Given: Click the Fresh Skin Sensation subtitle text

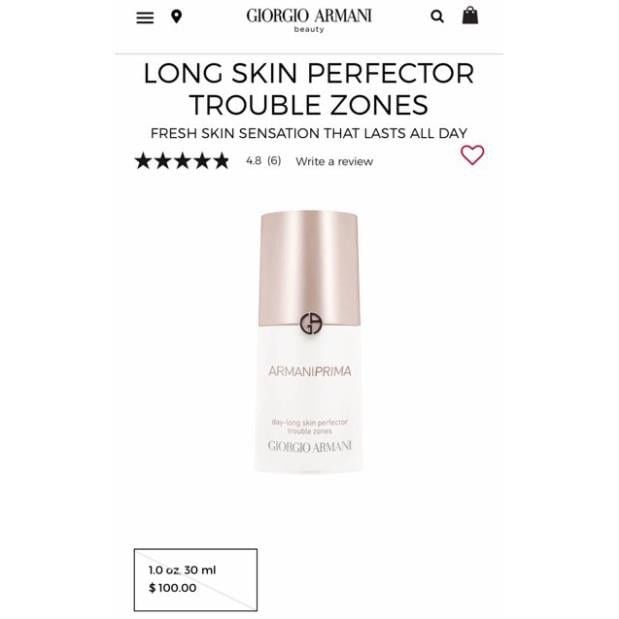Looking at the screenshot, I should [309, 133].
